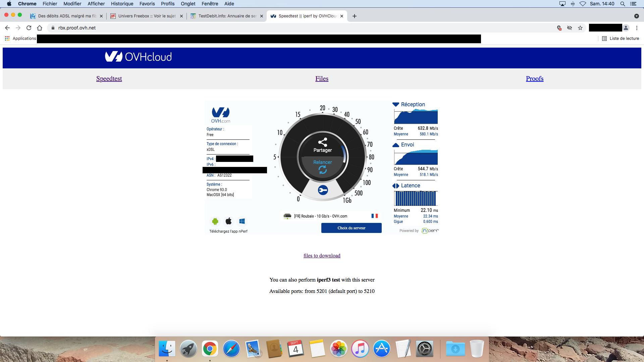Image resolution: width=644 pixels, height=362 pixels.
Task: Click the Android app download icon
Action: point(215,221)
